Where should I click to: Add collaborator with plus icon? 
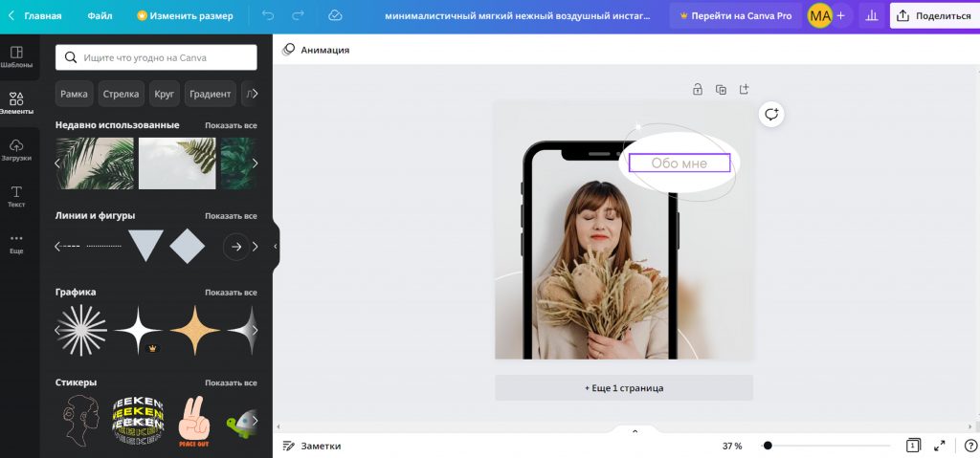[x=840, y=15]
